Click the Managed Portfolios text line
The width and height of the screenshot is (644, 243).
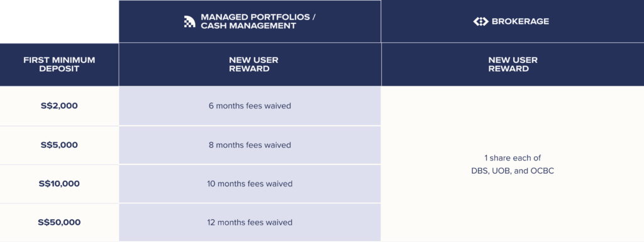coord(258,17)
